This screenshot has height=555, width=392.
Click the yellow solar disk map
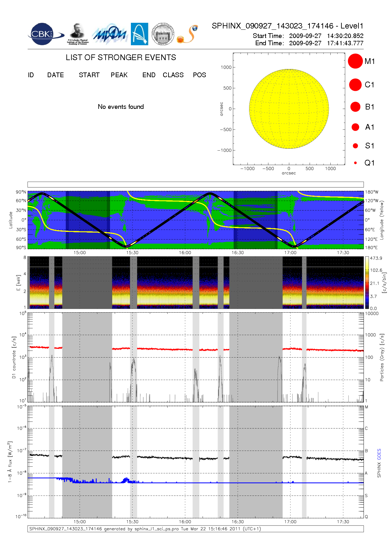289,109
